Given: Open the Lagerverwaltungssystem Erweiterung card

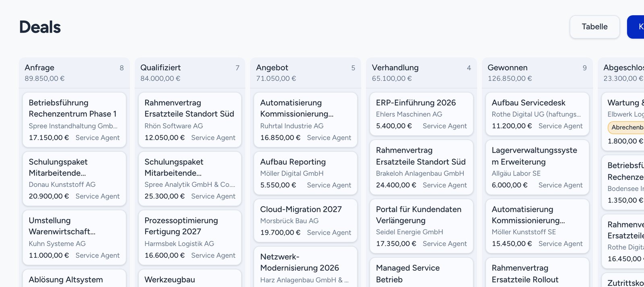Looking at the screenshot, I should point(537,167).
